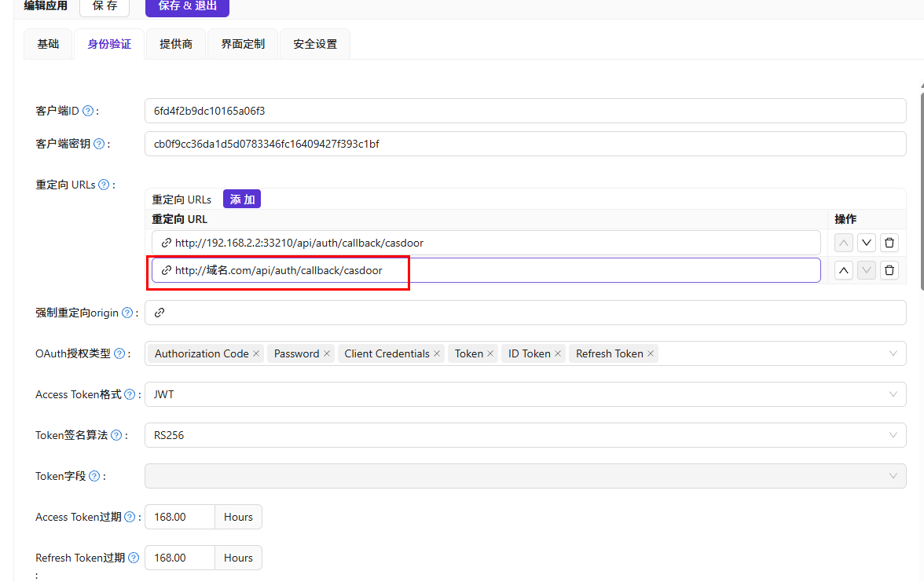
Task: Delete the 192.168.2.2 redirect URL row
Action: (889, 243)
